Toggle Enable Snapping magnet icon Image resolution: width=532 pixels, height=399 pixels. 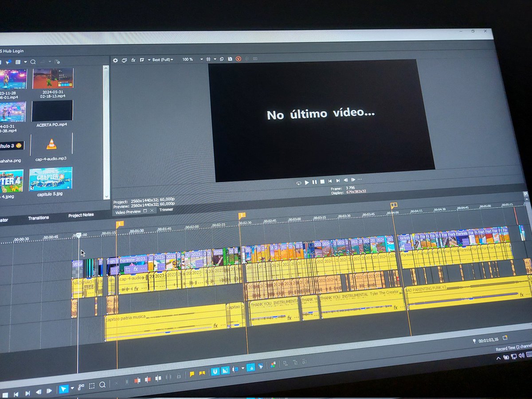coord(215,371)
